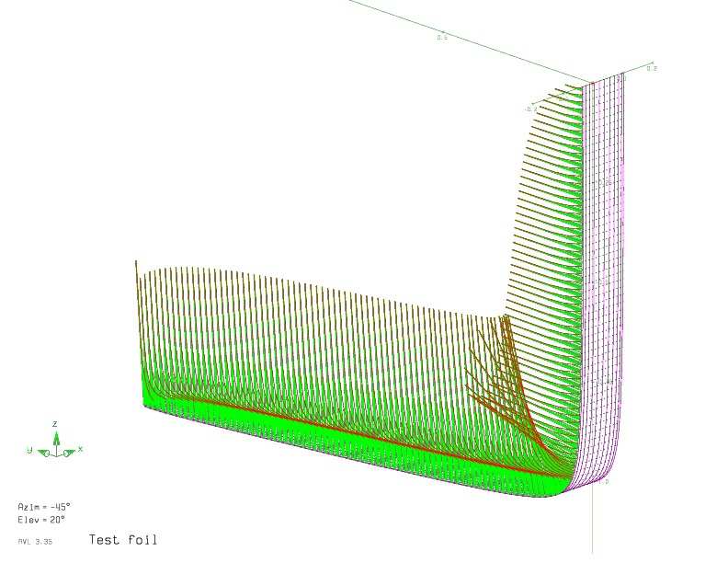
Task: Click the 1.0 tick label near foil bottom
Action: (603, 481)
